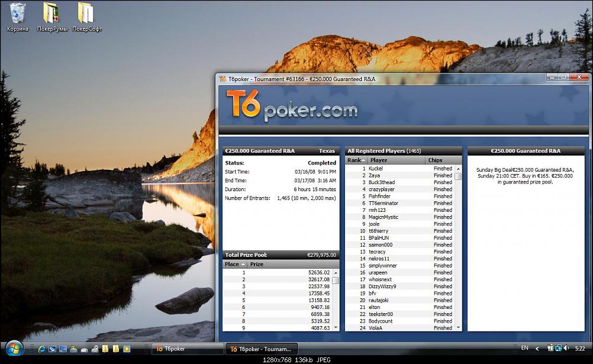Click the Show Desktop quick launch icon
The image size is (593, 364).
point(63,349)
